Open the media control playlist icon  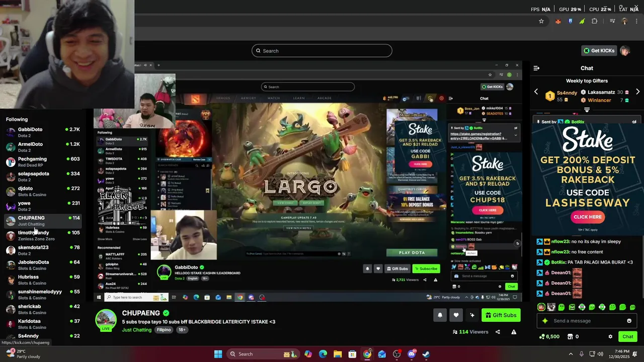[x=612, y=21]
